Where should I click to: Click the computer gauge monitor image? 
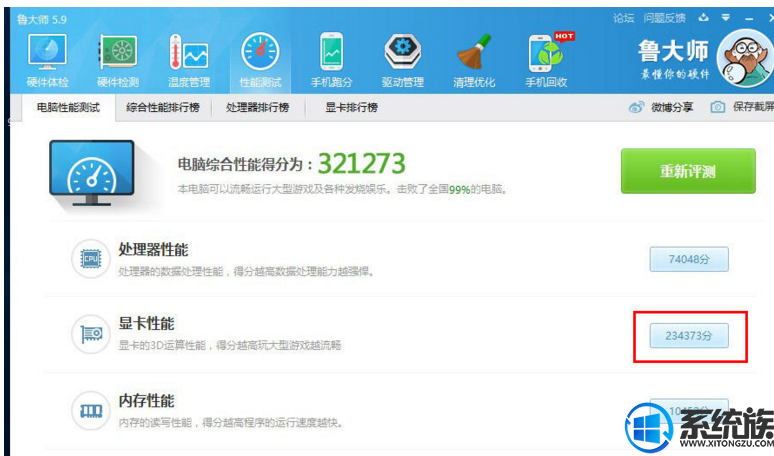click(92, 173)
